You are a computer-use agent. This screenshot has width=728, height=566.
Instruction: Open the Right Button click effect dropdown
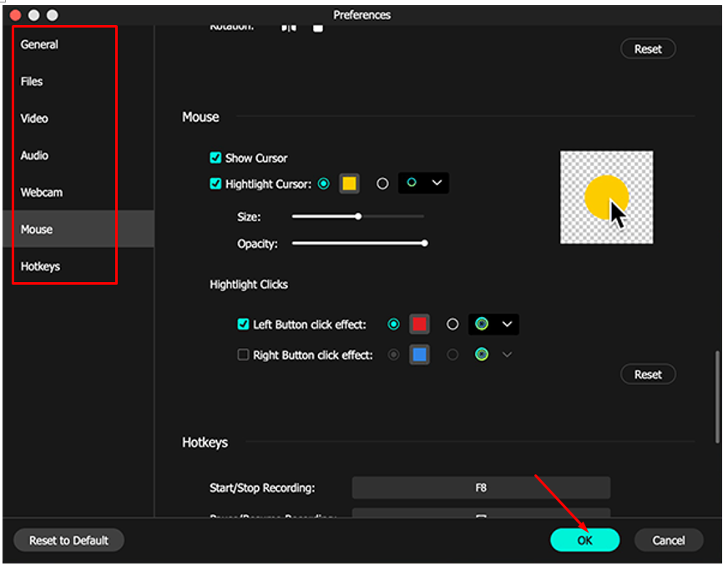click(x=508, y=354)
